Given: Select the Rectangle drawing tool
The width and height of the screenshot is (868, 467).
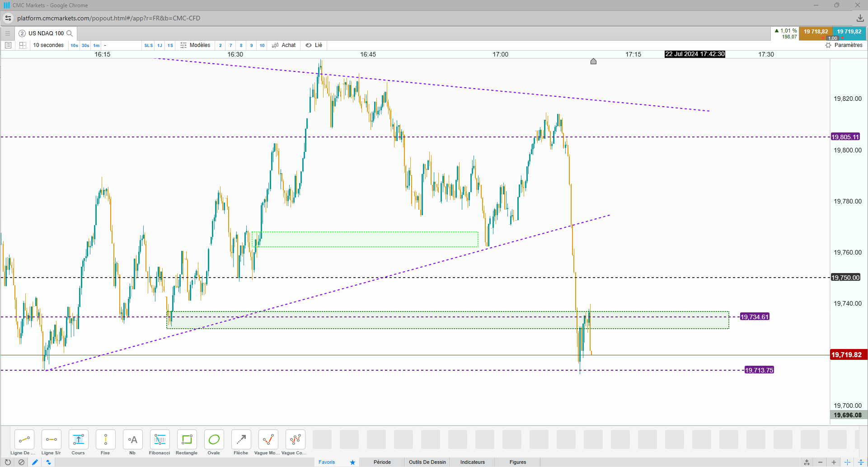Looking at the screenshot, I should click(x=187, y=443).
